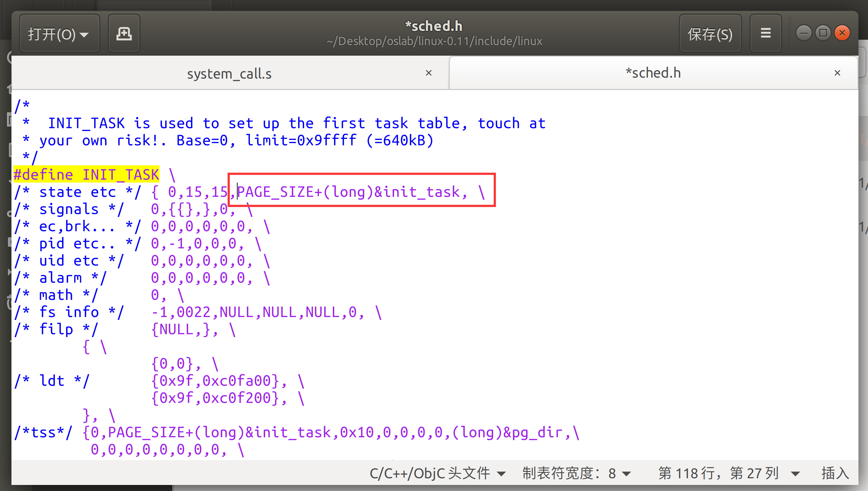The width and height of the screenshot is (868, 491).
Task: Click the 0,0,0,0,0,0,0,0, last line
Action: [x=167, y=450]
